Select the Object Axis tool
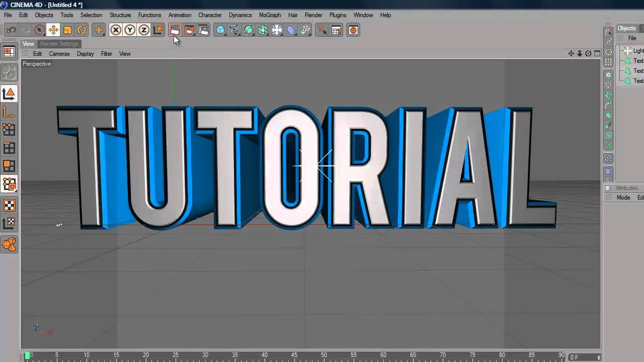The width and height of the screenshot is (644, 362). tap(9, 112)
